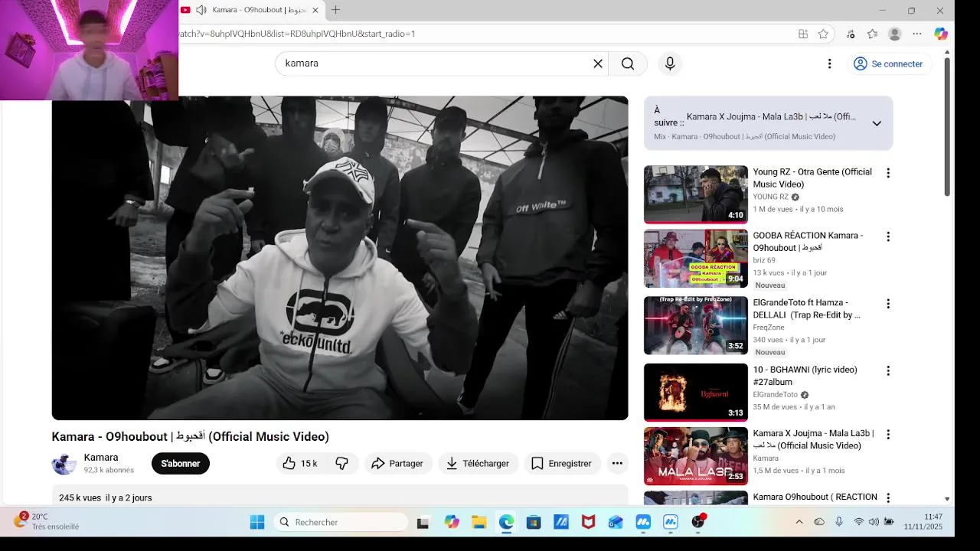Viewport: 980px width, 551px height.
Task: Show hidden system tray icons
Action: (799, 522)
